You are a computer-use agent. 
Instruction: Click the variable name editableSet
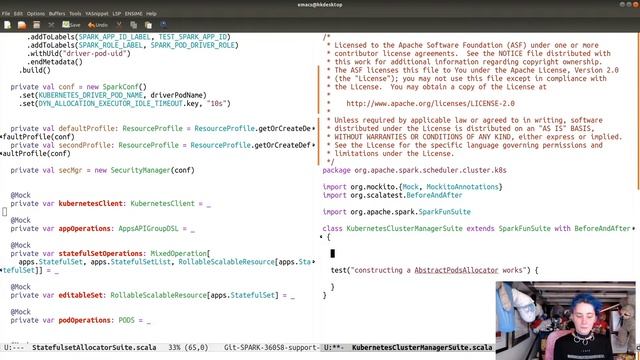[80, 295]
